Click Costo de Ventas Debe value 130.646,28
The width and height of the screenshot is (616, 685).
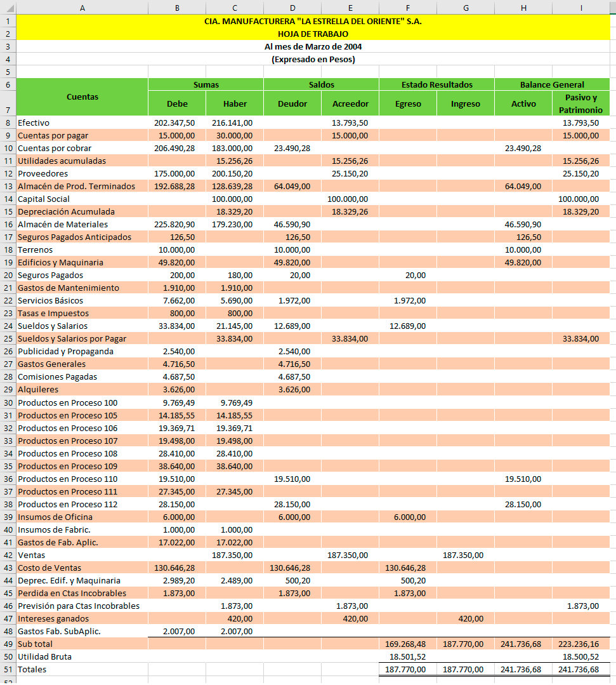tap(177, 568)
